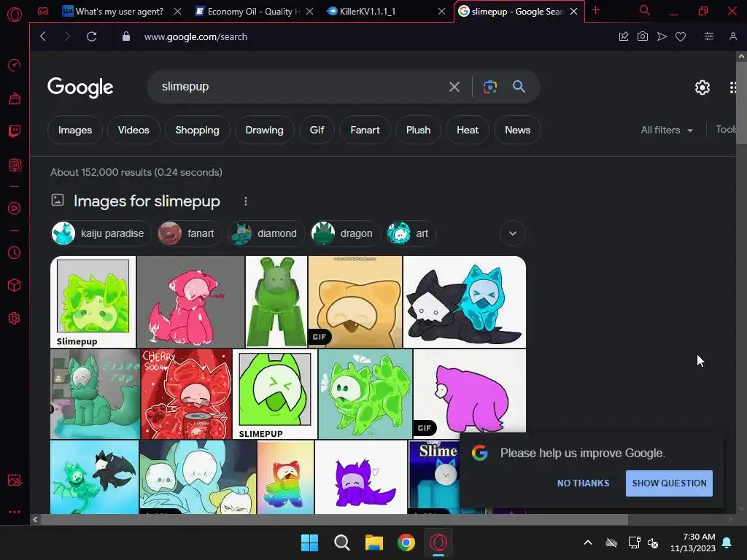Open Twitch panel in sidebar
The image size is (747, 560).
click(15, 131)
